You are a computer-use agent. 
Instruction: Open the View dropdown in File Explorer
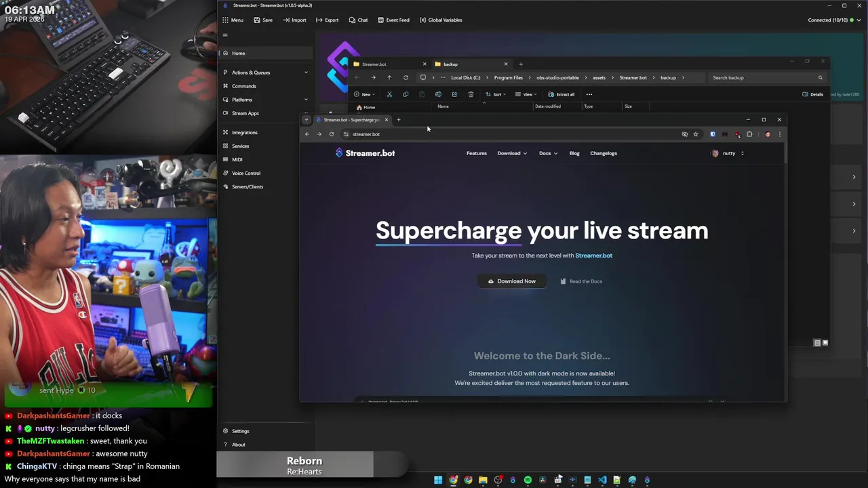[526, 94]
